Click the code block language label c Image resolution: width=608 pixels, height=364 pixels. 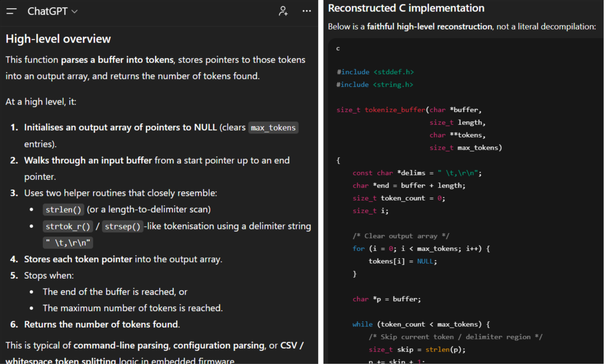(338, 49)
